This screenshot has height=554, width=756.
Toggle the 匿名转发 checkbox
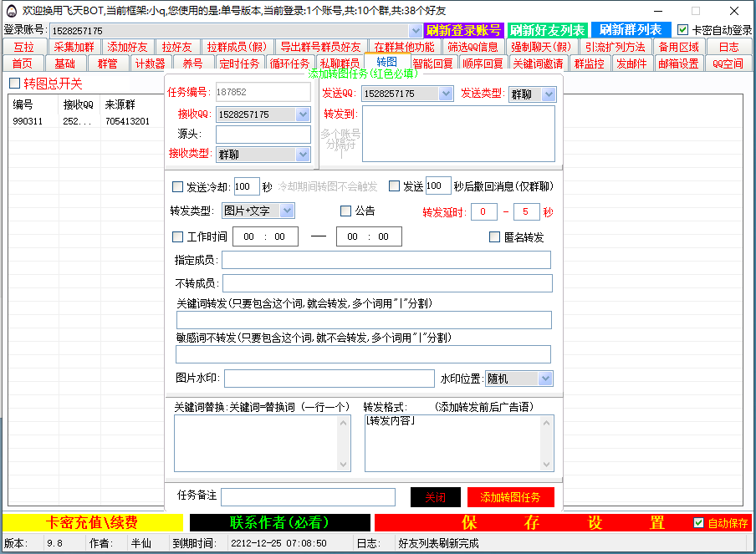(493, 236)
